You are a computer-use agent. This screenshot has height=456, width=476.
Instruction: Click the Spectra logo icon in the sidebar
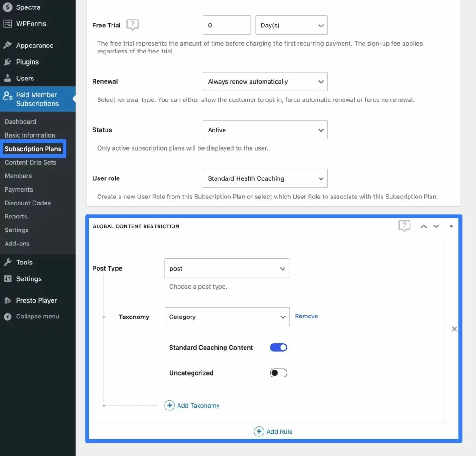click(x=7, y=7)
